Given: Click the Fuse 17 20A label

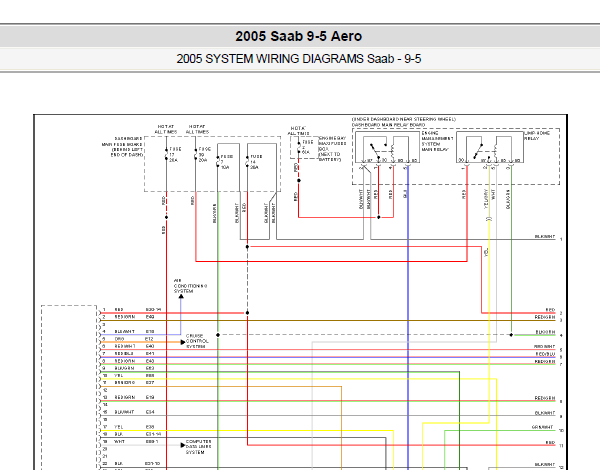Looking at the screenshot, I should coord(175,155).
